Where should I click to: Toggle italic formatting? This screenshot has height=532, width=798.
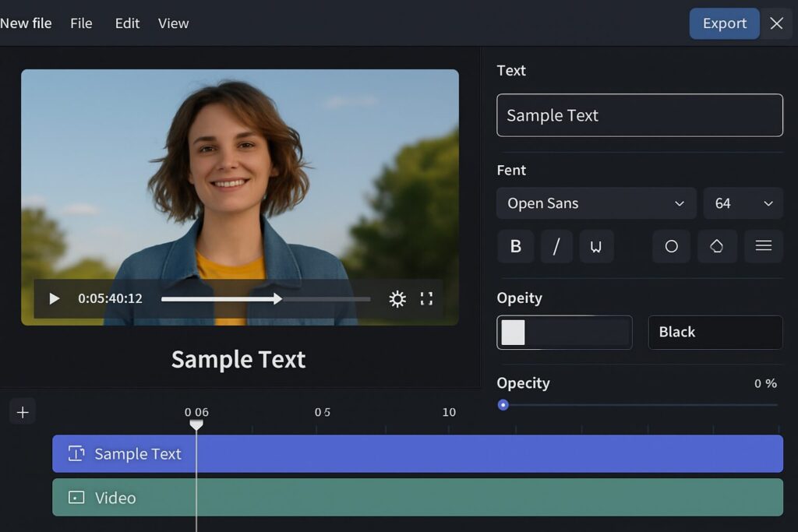(556, 246)
